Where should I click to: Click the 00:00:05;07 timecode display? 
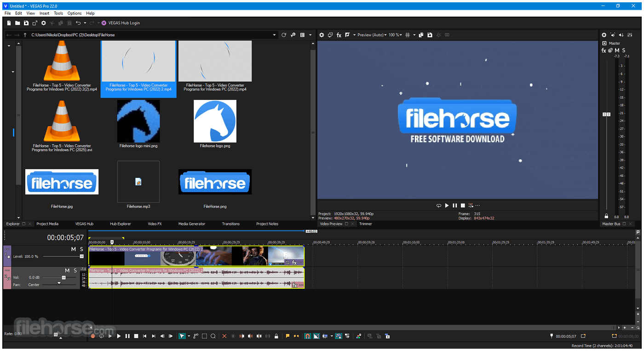pyautogui.click(x=65, y=238)
